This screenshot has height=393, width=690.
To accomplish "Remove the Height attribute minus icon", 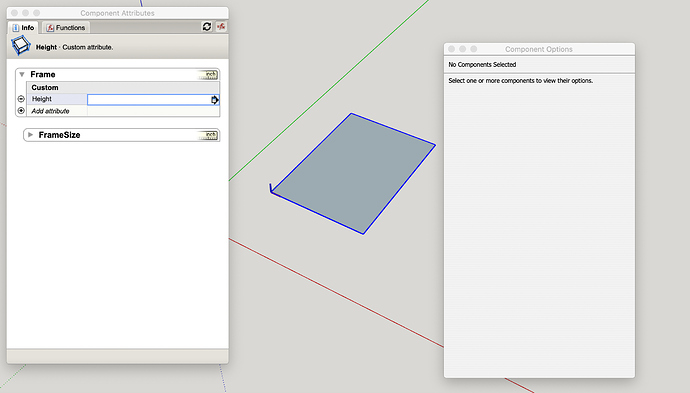I will pos(21,99).
